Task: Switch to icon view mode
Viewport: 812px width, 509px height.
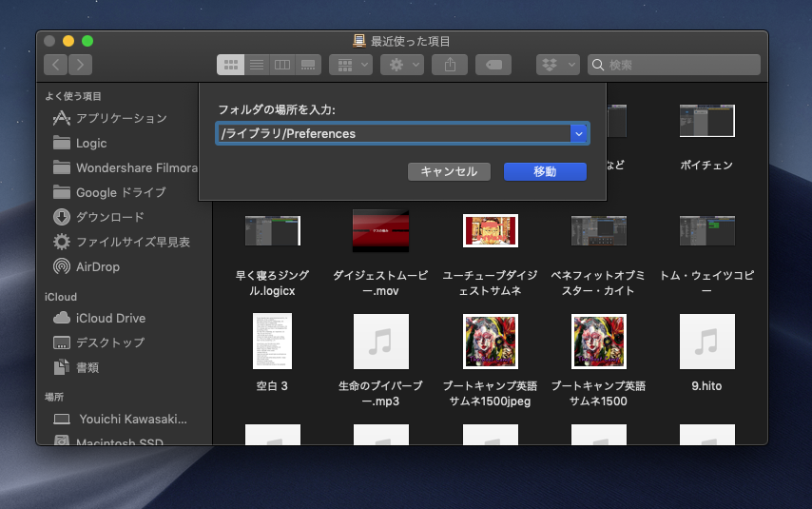Action: [x=230, y=65]
